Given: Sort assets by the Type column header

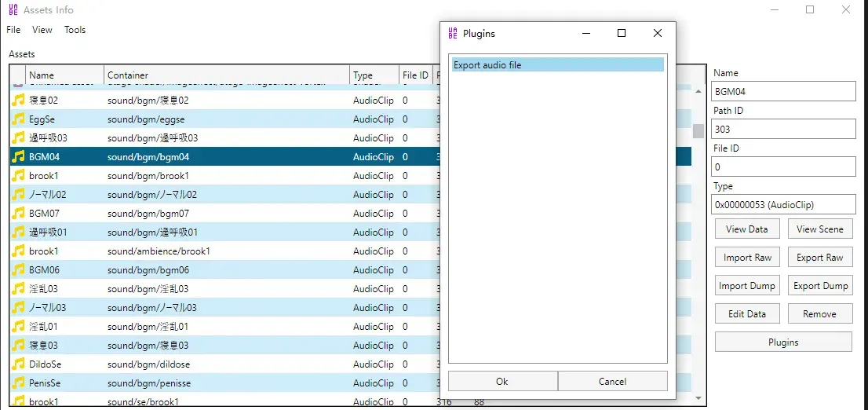Looking at the screenshot, I should tap(374, 75).
